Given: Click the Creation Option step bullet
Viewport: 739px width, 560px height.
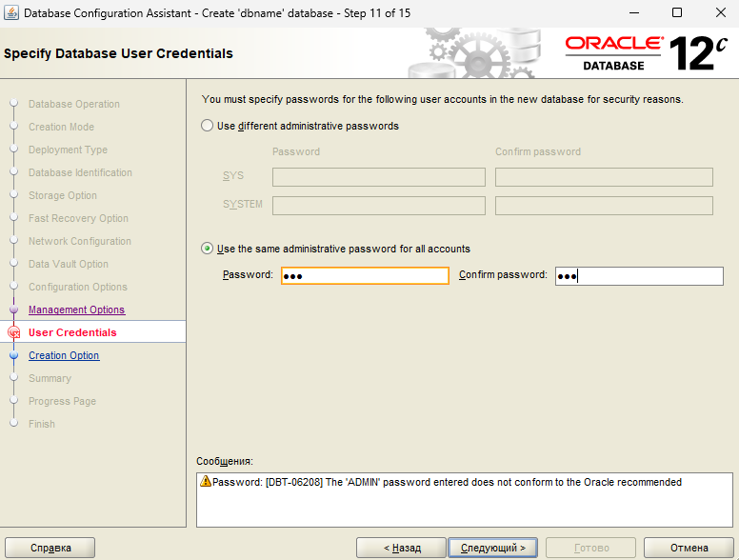Looking at the screenshot, I should click(13, 355).
